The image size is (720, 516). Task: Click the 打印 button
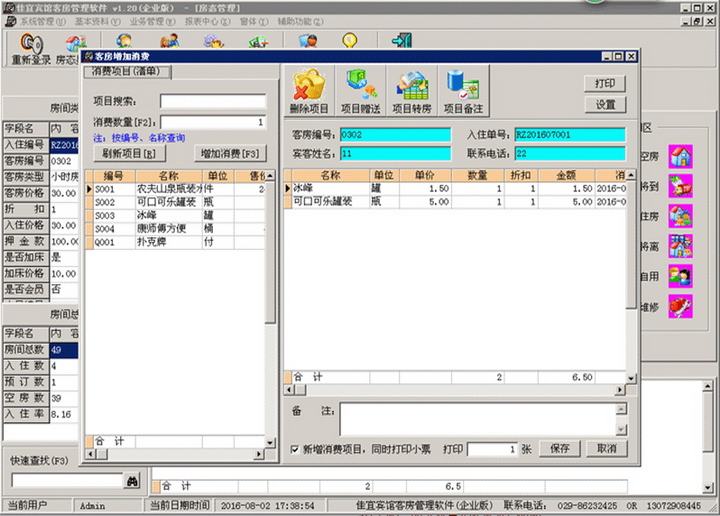(605, 84)
